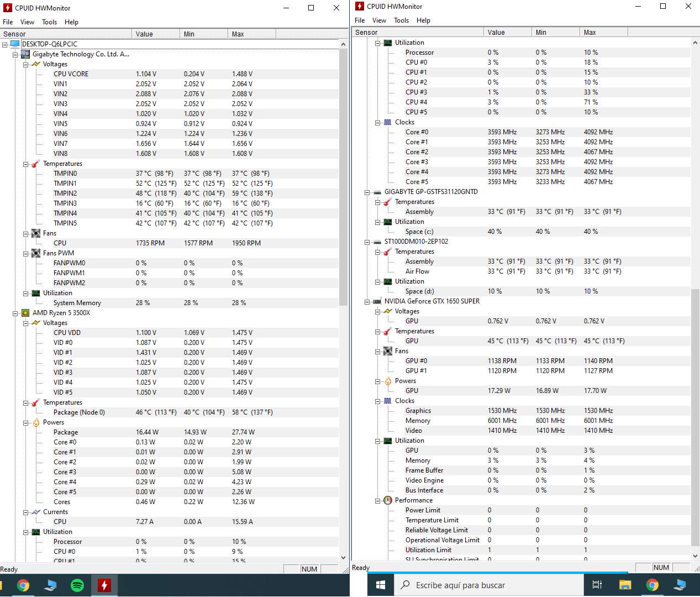Click the scroll down arrow in left window

(x=343, y=558)
